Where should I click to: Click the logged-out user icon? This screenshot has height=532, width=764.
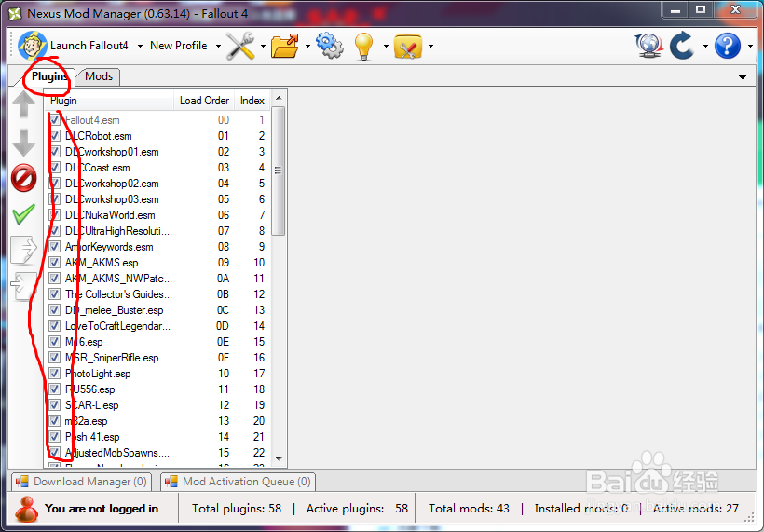(26, 509)
